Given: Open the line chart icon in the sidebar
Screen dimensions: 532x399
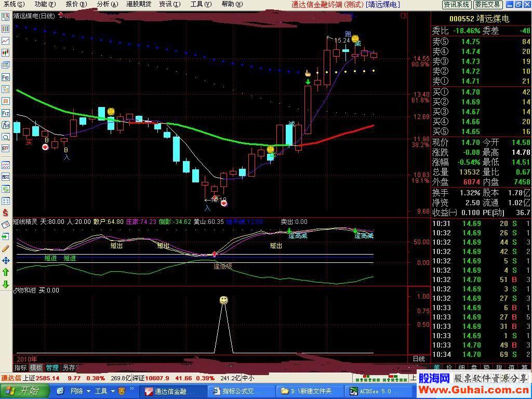Looking at the screenshot, I should click(5, 41).
